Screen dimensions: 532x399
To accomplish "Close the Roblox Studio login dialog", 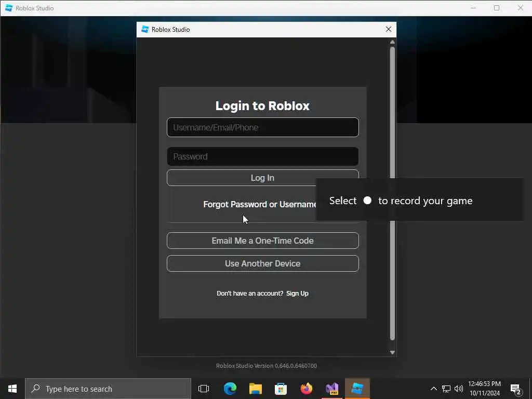I will [x=389, y=30].
